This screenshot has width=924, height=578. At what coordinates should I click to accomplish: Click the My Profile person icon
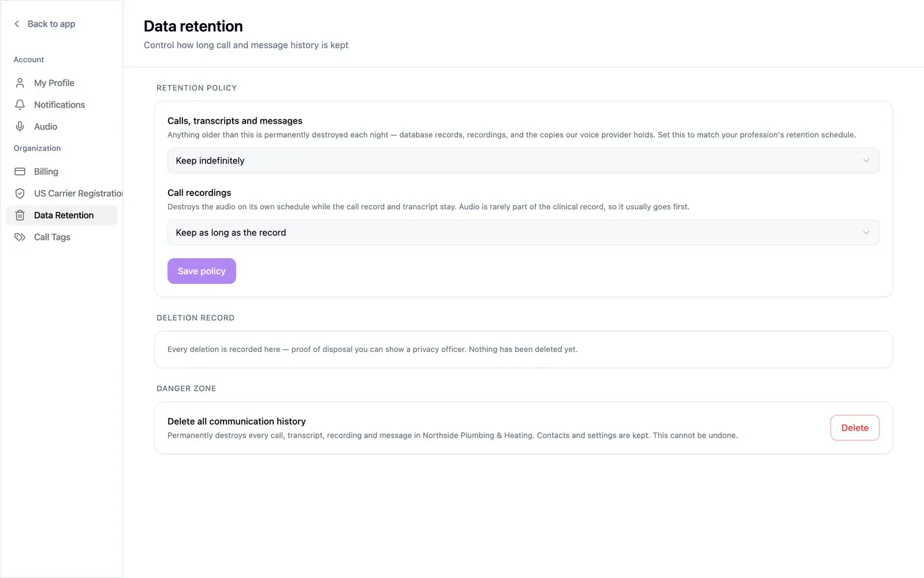20,83
